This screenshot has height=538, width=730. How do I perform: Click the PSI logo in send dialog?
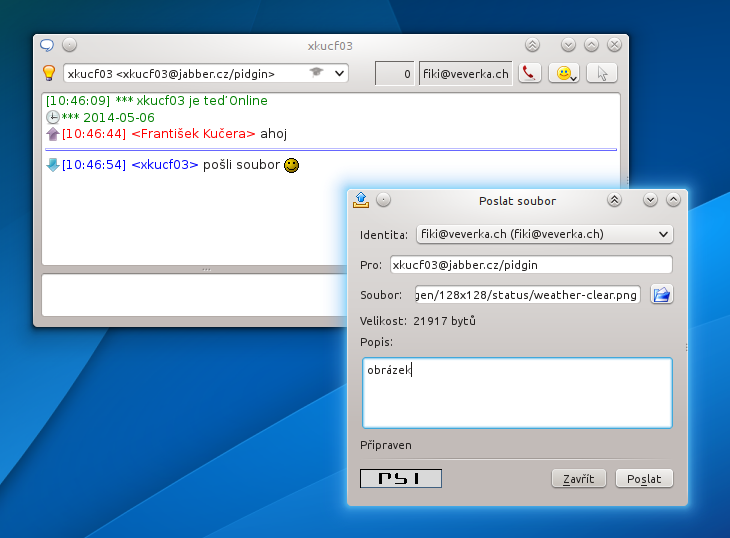401,478
